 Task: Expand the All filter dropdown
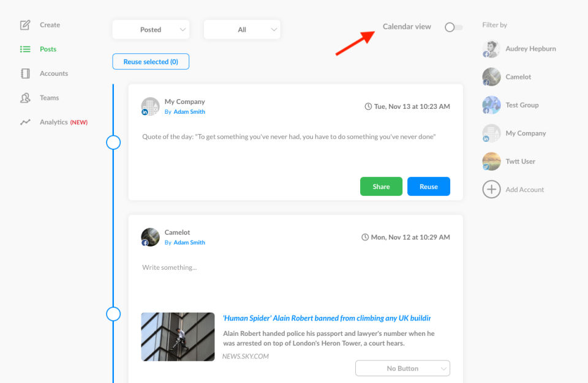pyautogui.click(x=242, y=29)
